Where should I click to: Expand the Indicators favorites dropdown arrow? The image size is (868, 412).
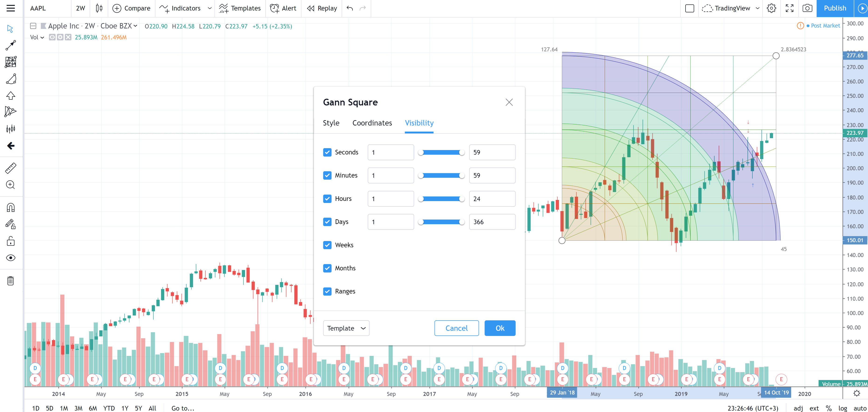(210, 8)
